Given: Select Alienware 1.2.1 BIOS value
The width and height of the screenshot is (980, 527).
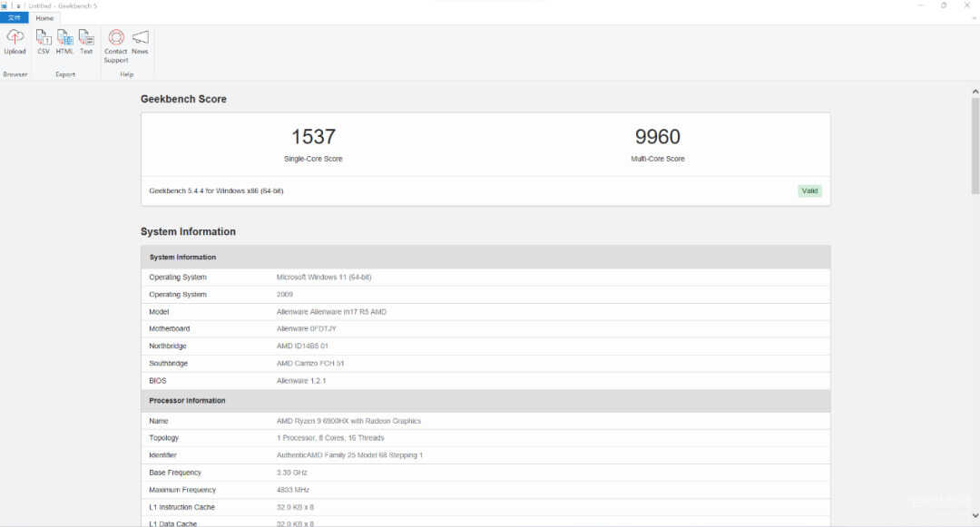Looking at the screenshot, I should click(x=301, y=381).
